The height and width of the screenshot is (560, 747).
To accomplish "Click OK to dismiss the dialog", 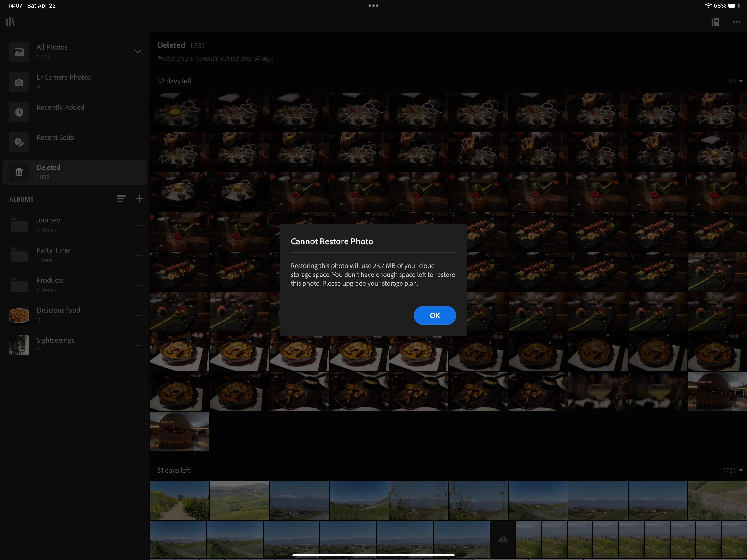I will pyautogui.click(x=435, y=315).
